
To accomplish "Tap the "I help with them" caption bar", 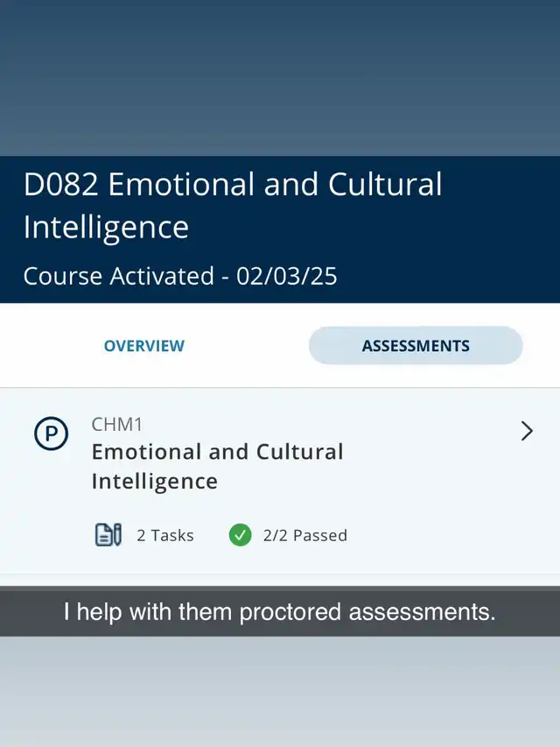I will tap(280, 612).
